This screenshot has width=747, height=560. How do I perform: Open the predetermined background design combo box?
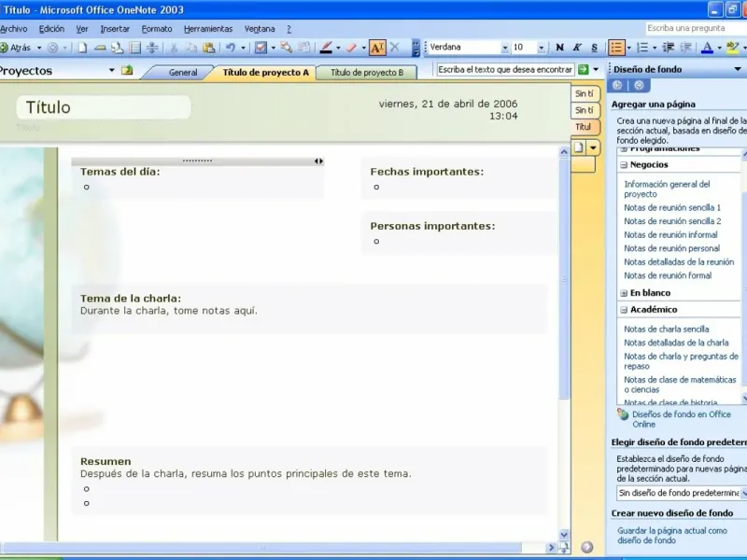682,494
